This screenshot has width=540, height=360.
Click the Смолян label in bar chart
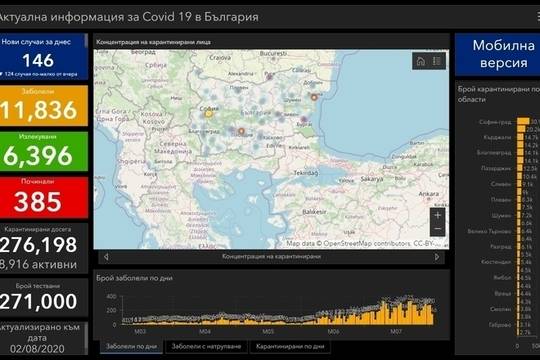[x=501, y=309]
